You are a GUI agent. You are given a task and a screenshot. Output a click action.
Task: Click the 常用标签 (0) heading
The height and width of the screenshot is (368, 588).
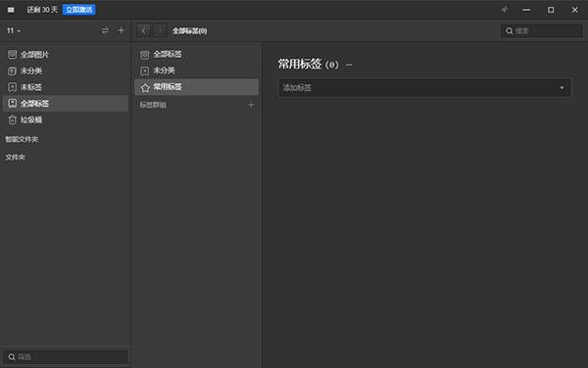[309, 65]
